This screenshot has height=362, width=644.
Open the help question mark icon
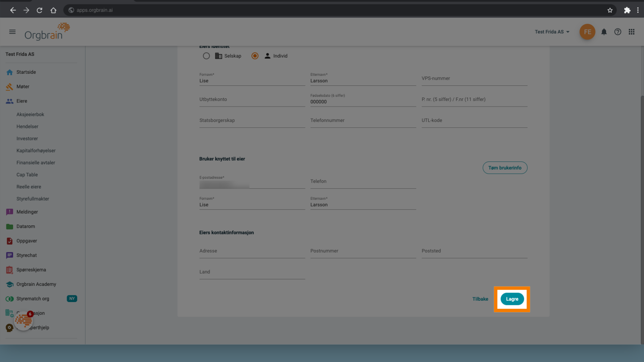coord(618,32)
